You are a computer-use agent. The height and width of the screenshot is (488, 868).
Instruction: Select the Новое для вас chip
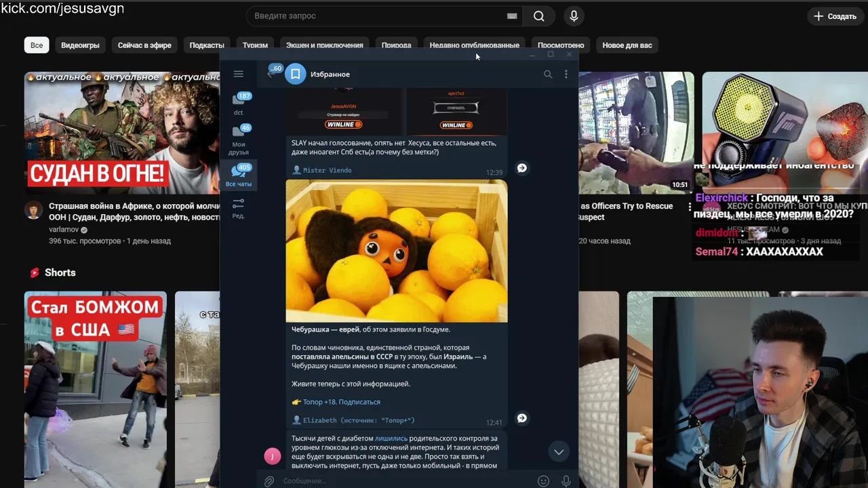tap(627, 45)
